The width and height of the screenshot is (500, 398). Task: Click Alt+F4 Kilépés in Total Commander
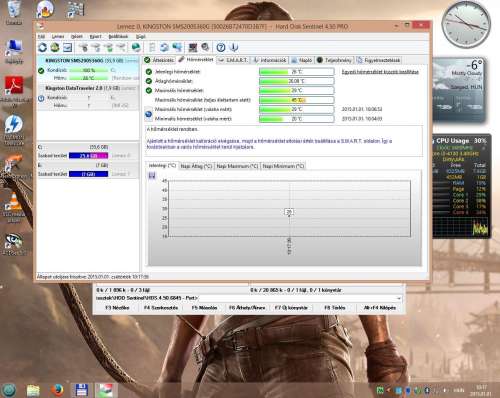pos(380,308)
